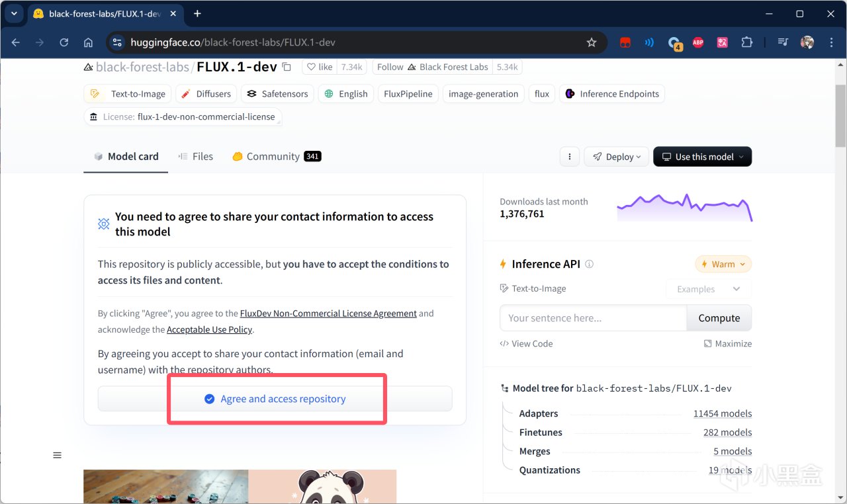Open the wooden table sample image
This screenshot has width=847, height=504.
(165, 487)
